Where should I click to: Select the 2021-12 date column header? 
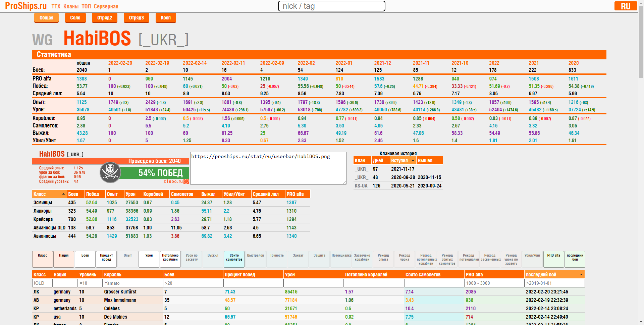click(x=382, y=63)
